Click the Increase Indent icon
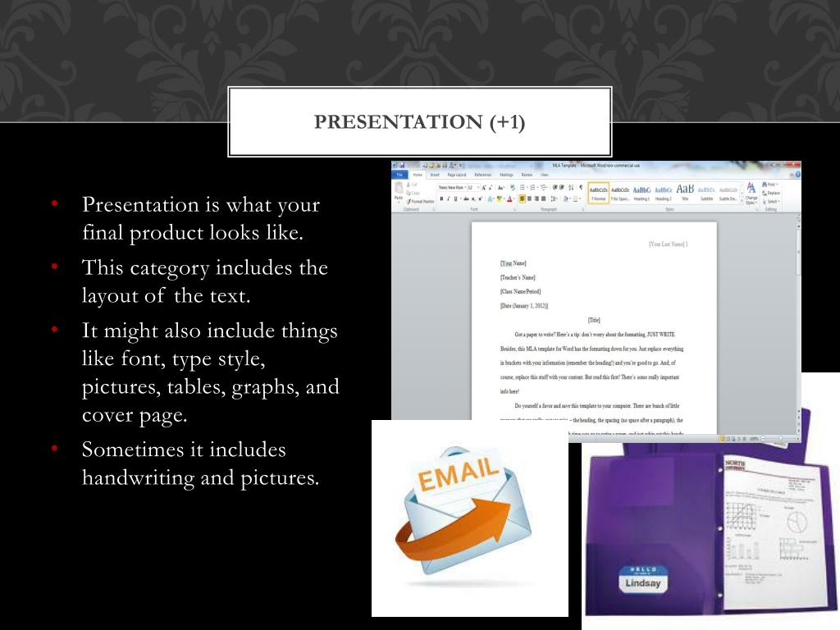Screen dimensions: 840x630 click(x=561, y=188)
